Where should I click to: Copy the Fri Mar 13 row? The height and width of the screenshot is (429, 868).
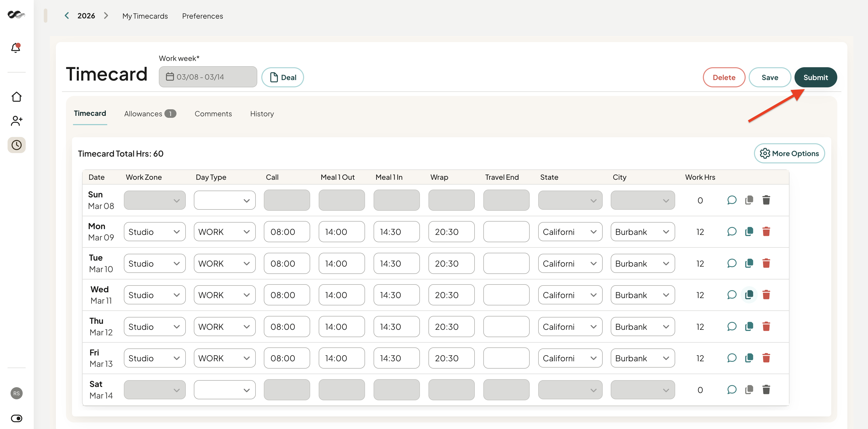[749, 358]
